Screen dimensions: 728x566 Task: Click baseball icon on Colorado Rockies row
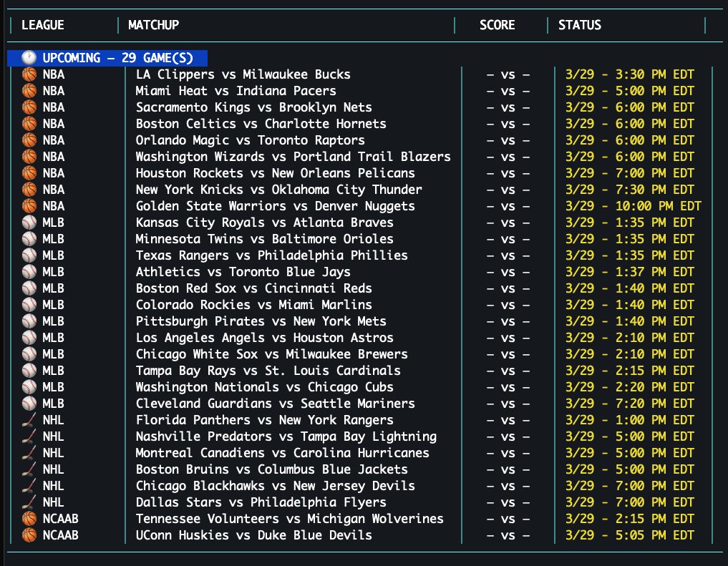(x=29, y=305)
